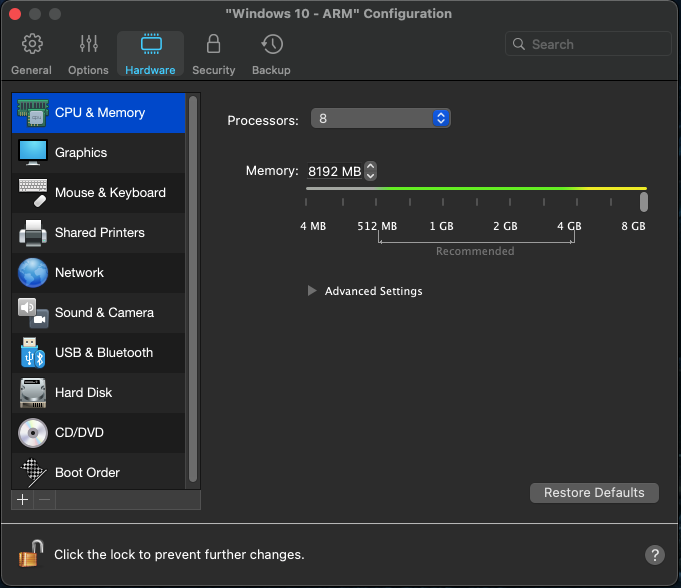Click the 1 GB slider label
Screen dimensions: 681x588
pyautogui.click(x=442, y=226)
